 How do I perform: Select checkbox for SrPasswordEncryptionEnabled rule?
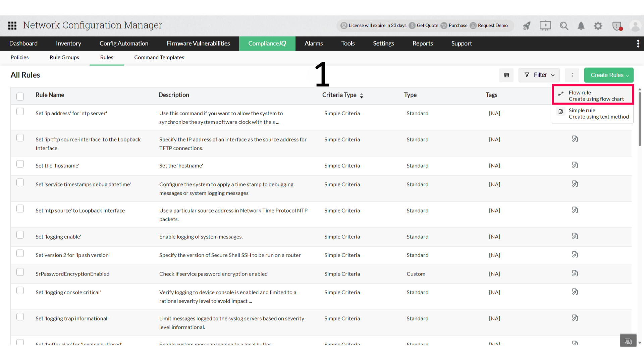tap(20, 272)
